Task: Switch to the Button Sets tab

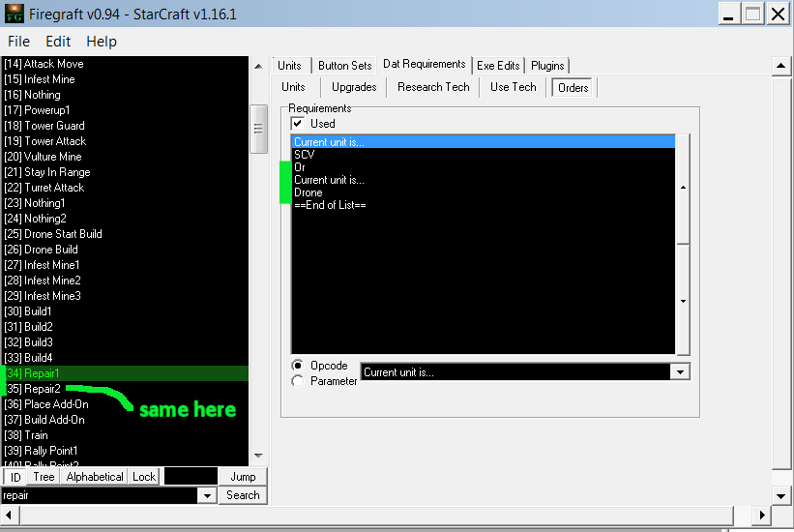Action: point(345,66)
